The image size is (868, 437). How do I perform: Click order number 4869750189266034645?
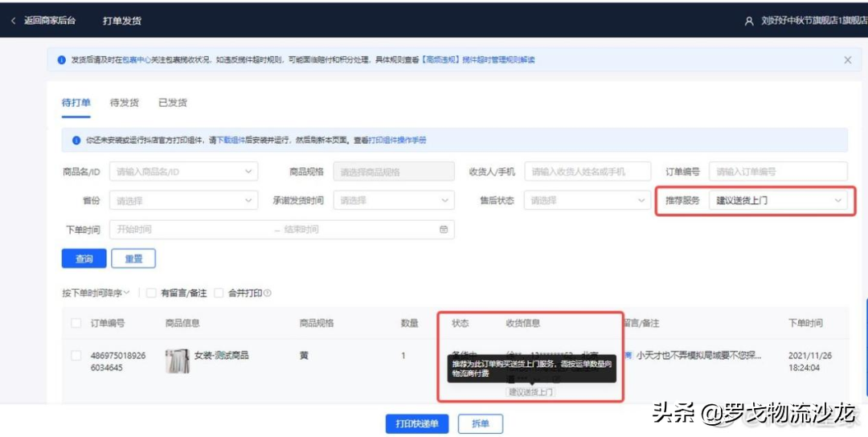pos(118,361)
